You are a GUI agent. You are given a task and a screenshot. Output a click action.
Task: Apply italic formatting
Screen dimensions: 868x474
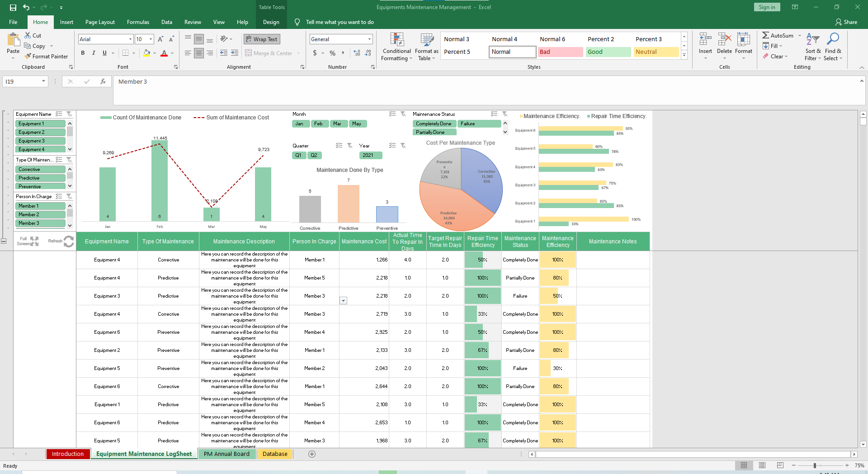tap(94, 53)
